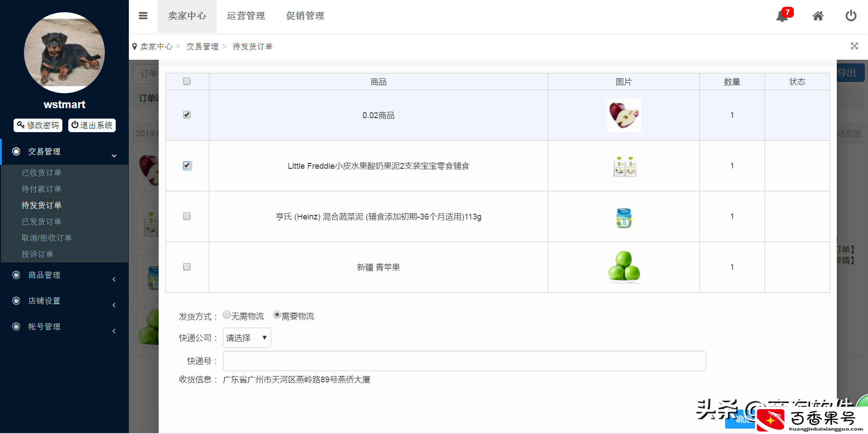Check the 新疆 青苹果 row checkbox
This screenshot has width=868, height=434.
187,267
